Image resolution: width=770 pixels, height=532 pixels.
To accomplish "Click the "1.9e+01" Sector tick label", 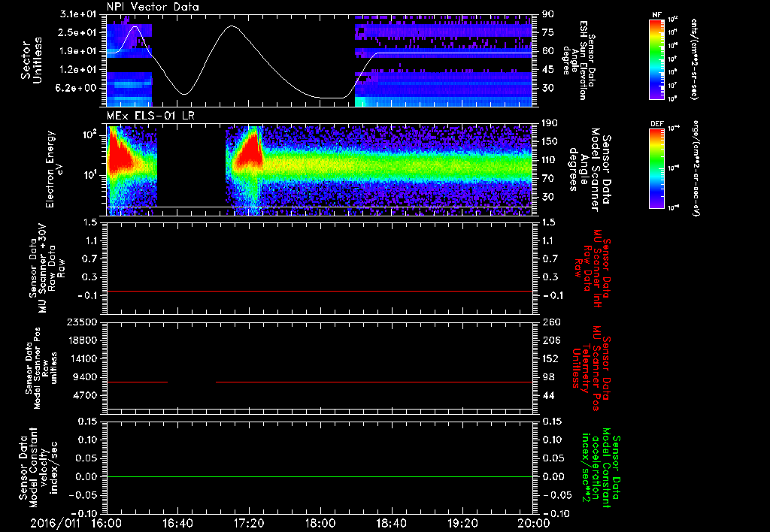I will pos(78,51).
